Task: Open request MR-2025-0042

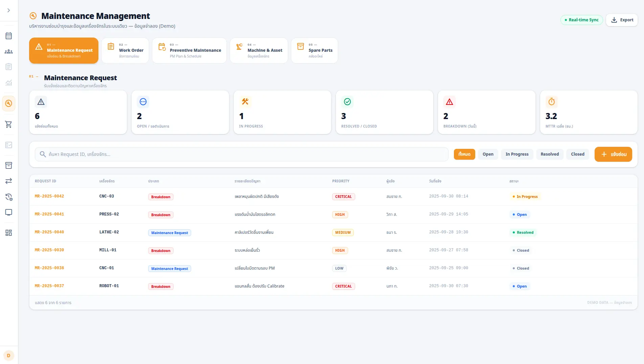Action: click(49, 196)
